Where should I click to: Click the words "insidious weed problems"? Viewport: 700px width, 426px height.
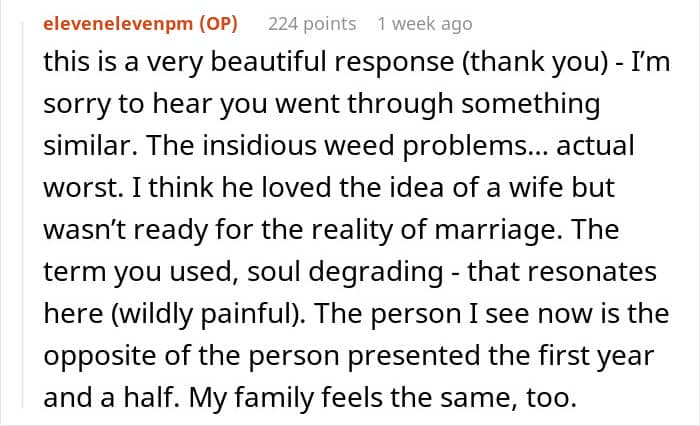[366, 146]
